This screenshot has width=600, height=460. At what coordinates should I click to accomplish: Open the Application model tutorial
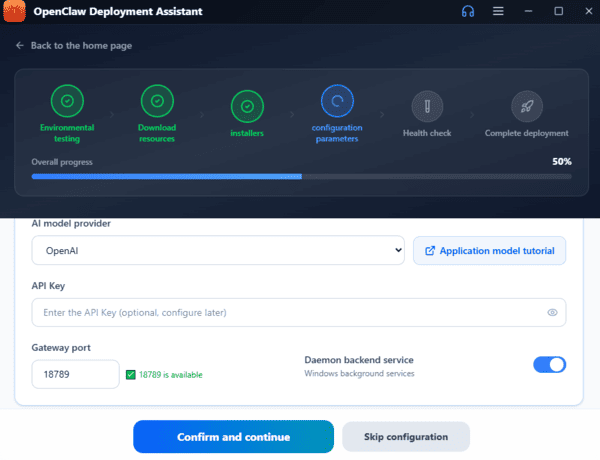click(489, 250)
